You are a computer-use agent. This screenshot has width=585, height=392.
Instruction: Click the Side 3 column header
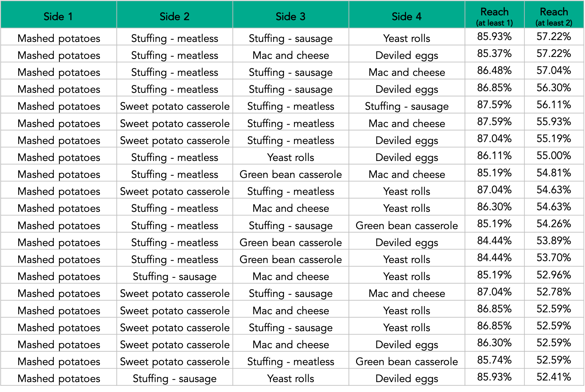(290, 16)
